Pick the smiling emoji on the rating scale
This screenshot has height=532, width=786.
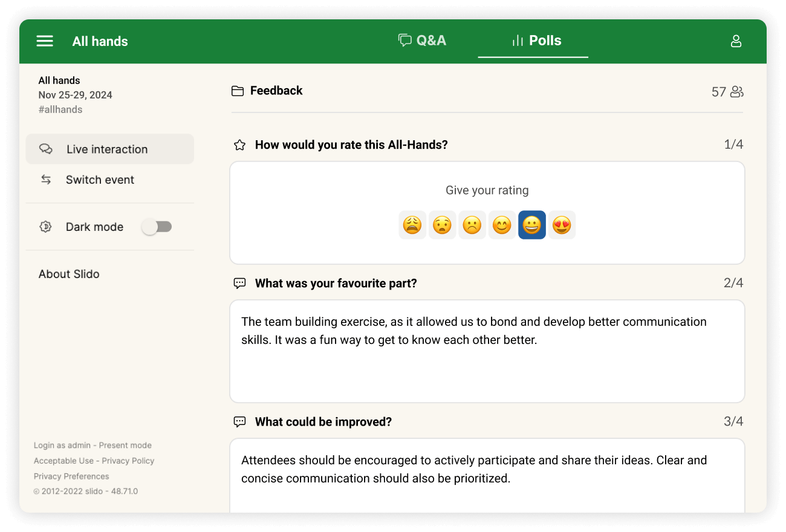[502, 224]
